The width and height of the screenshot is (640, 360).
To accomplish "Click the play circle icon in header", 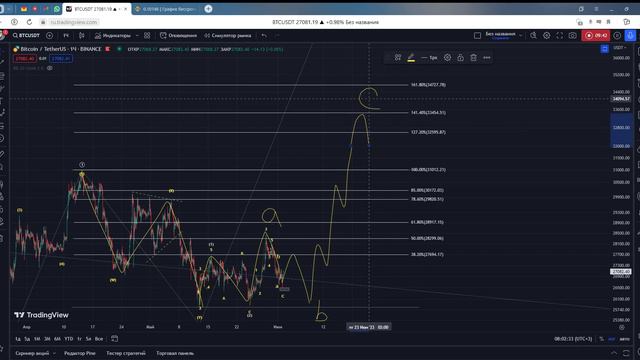I will point(617,36).
